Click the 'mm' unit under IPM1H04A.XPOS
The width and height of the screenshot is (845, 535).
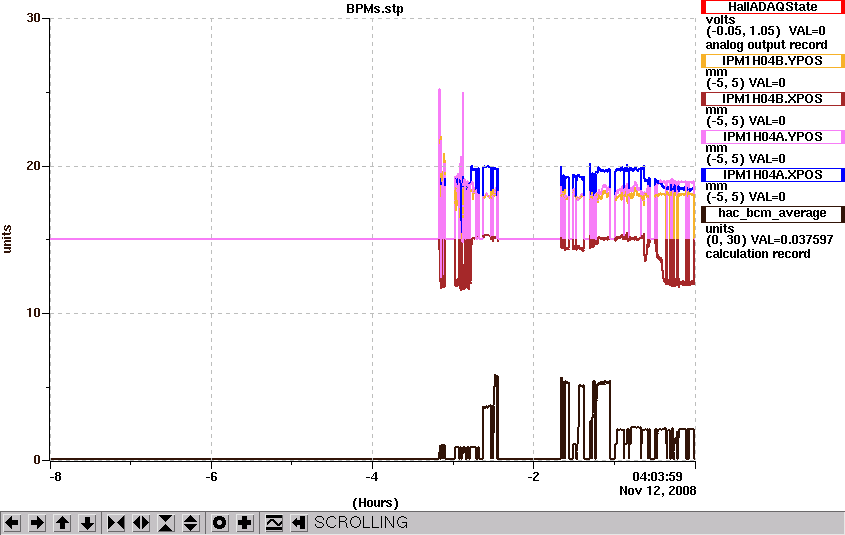click(x=716, y=186)
